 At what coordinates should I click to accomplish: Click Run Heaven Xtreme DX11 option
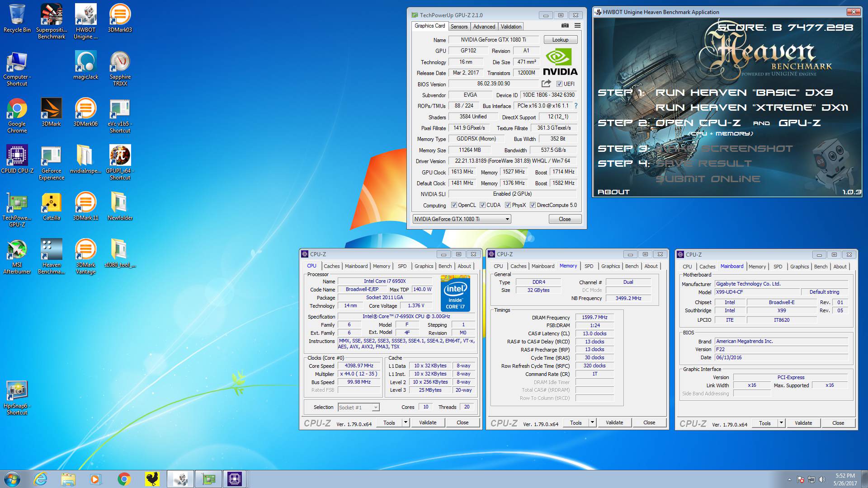752,108
